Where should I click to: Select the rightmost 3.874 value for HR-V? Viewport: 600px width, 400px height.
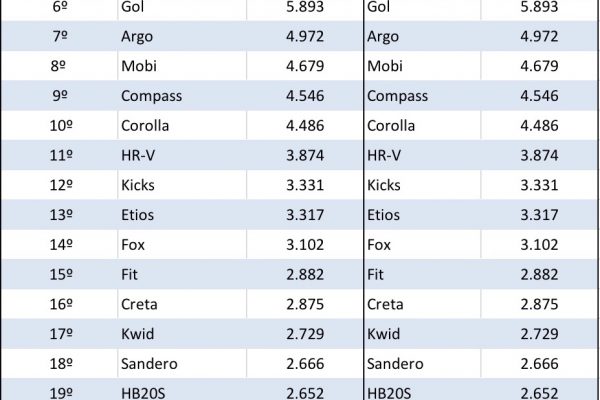click(x=541, y=156)
